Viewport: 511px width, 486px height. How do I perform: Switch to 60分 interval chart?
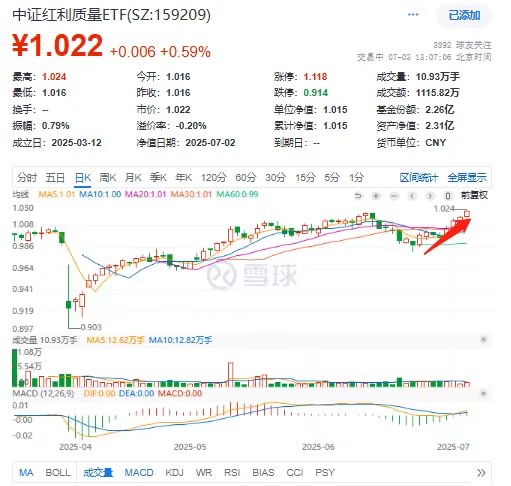coord(246,177)
